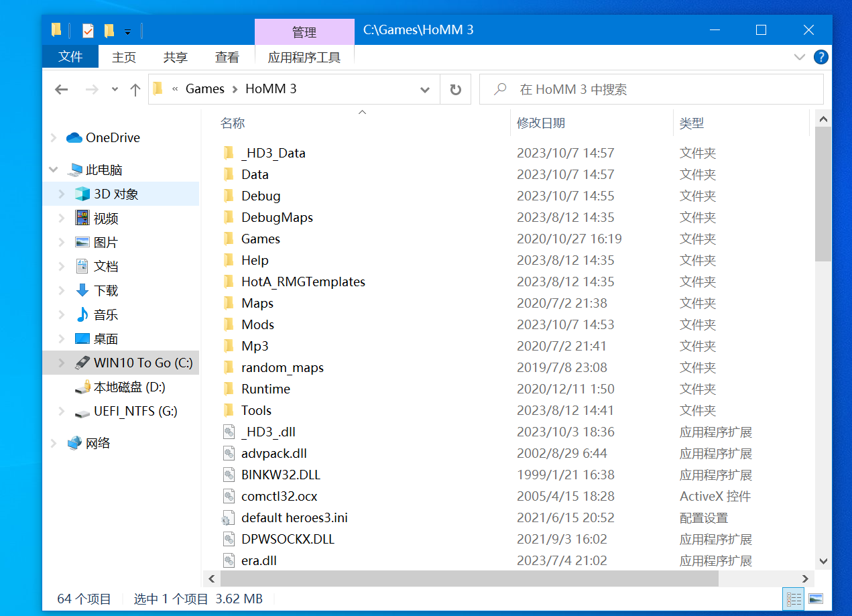The image size is (852, 616).
Task: Click the OneDrive cloud icon
Action: tap(74, 137)
